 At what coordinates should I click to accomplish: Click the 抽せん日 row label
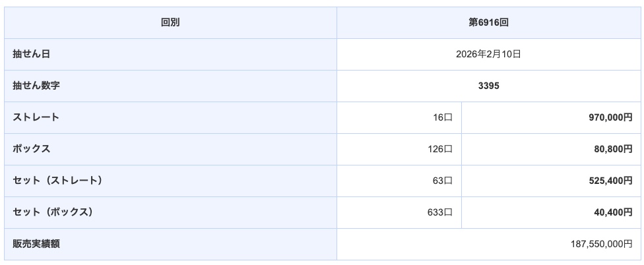32,54
